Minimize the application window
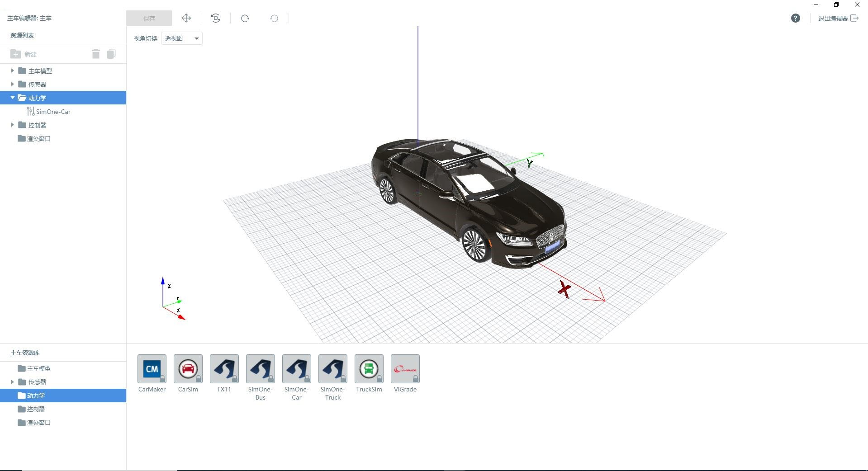 click(816, 5)
